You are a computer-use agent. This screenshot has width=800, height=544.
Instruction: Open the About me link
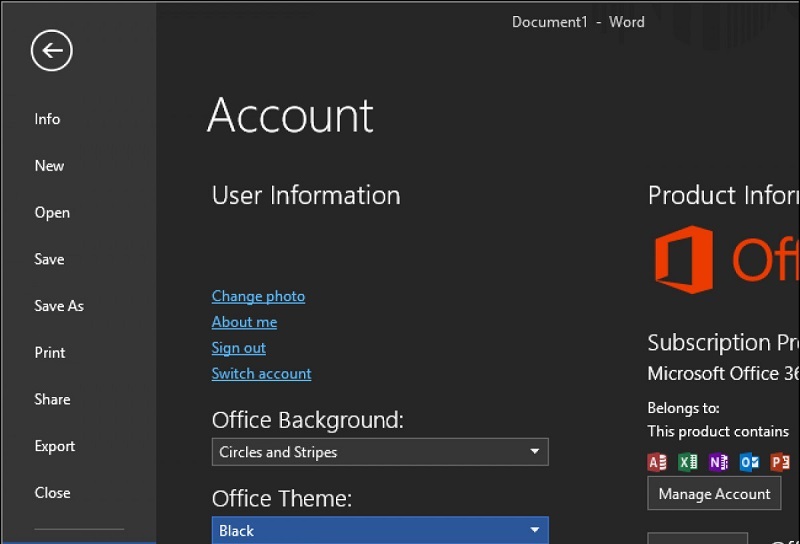[244, 322]
